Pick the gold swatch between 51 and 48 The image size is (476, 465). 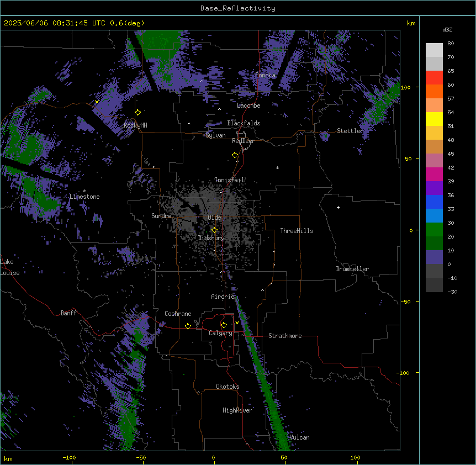click(x=434, y=133)
